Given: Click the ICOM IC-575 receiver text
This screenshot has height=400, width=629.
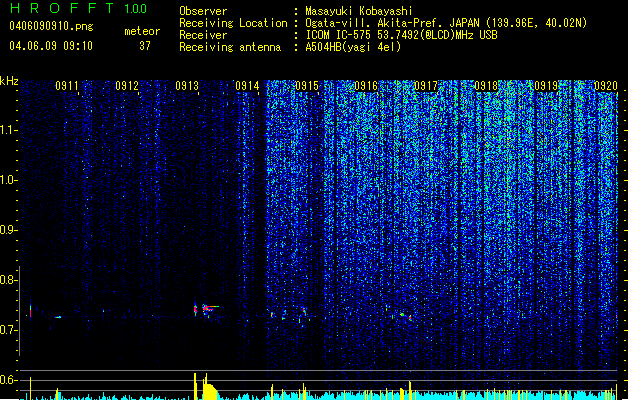Looking at the screenshot, I should (401, 35).
